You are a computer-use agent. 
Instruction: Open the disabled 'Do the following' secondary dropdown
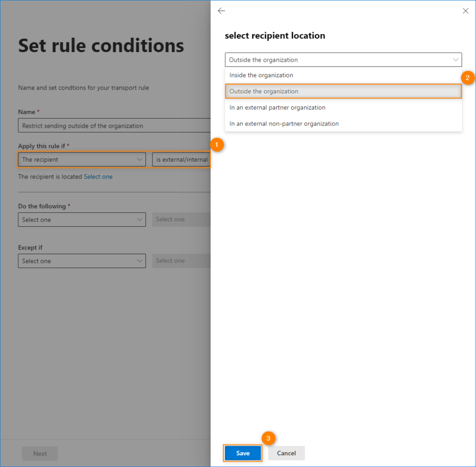[x=181, y=219]
